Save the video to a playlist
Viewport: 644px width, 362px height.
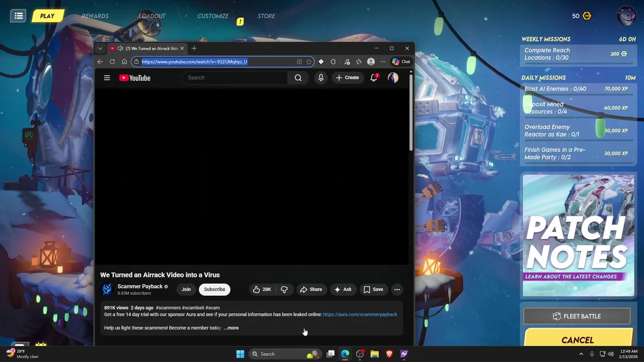[x=373, y=289]
